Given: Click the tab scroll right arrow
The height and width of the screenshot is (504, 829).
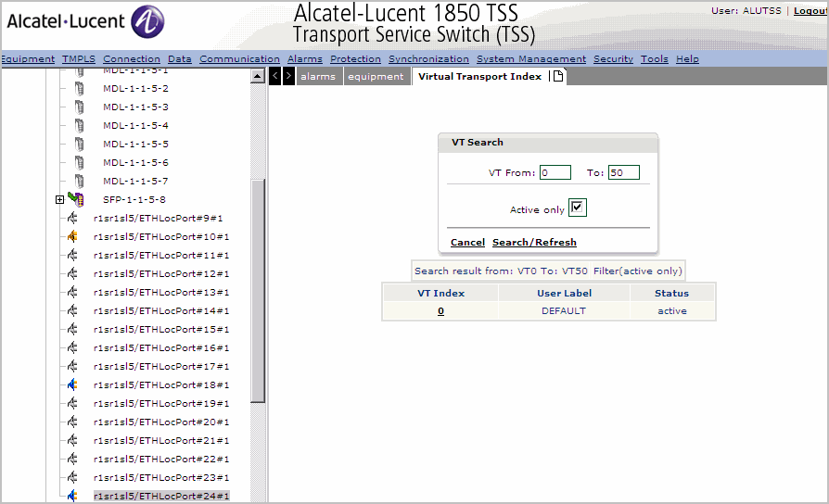Looking at the screenshot, I should (x=288, y=76).
